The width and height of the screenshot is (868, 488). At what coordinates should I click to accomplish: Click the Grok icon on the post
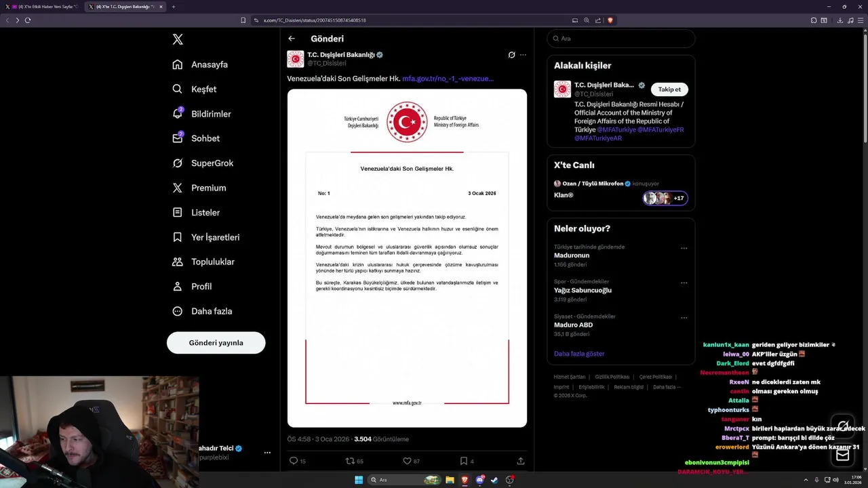(512, 55)
